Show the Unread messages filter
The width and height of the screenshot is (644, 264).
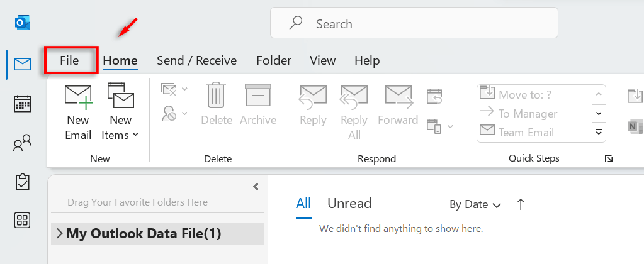[x=349, y=204]
